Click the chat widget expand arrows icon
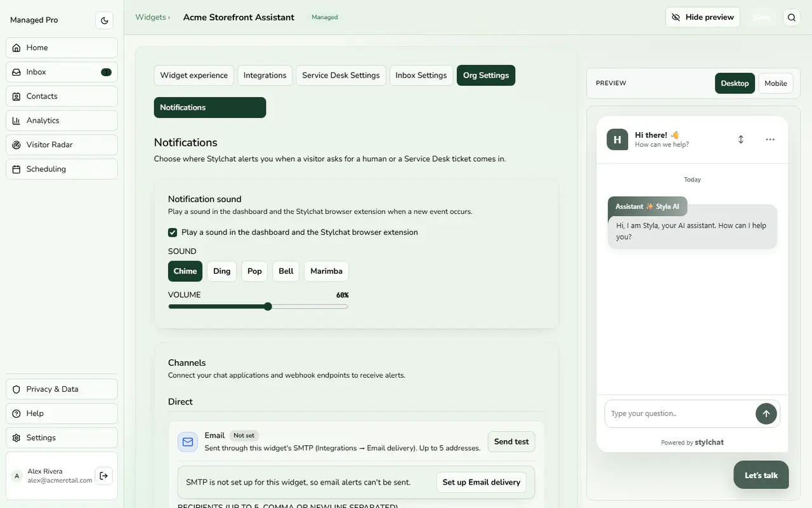Viewport: 812px width, 508px height. click(741, 139)
